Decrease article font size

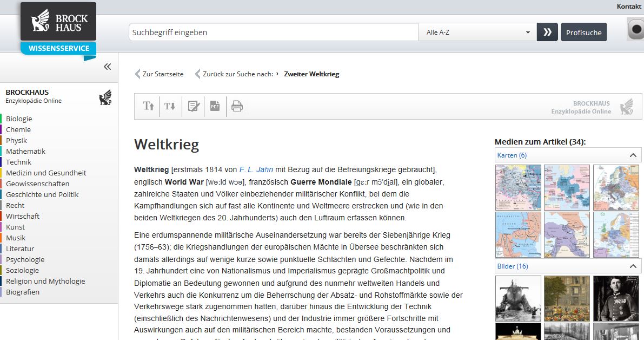tap(170, 106)
